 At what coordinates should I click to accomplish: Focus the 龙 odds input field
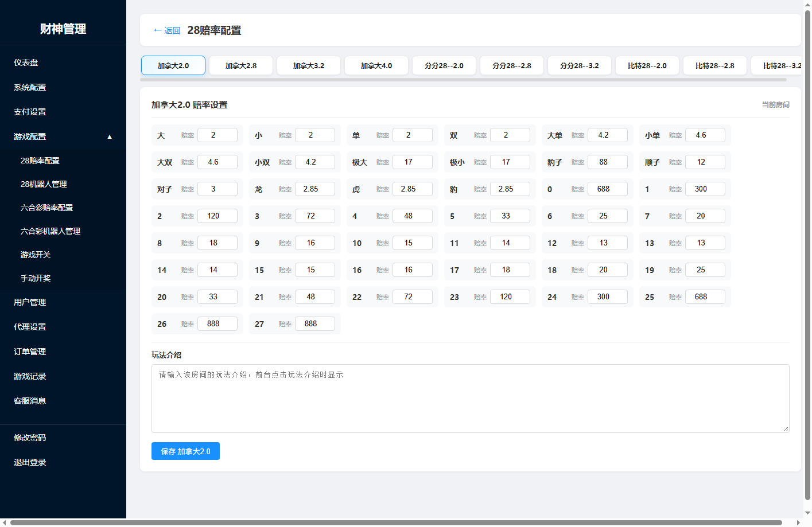pos(315,189)
